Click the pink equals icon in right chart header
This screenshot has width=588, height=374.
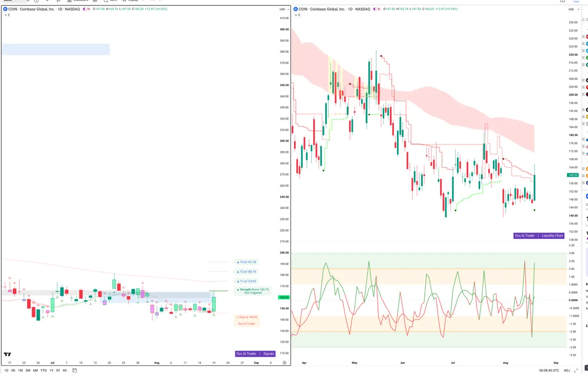point(378,9)
